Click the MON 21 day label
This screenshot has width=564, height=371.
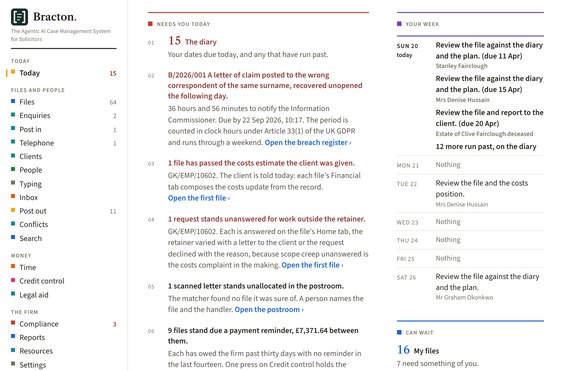tap(408, 166)
